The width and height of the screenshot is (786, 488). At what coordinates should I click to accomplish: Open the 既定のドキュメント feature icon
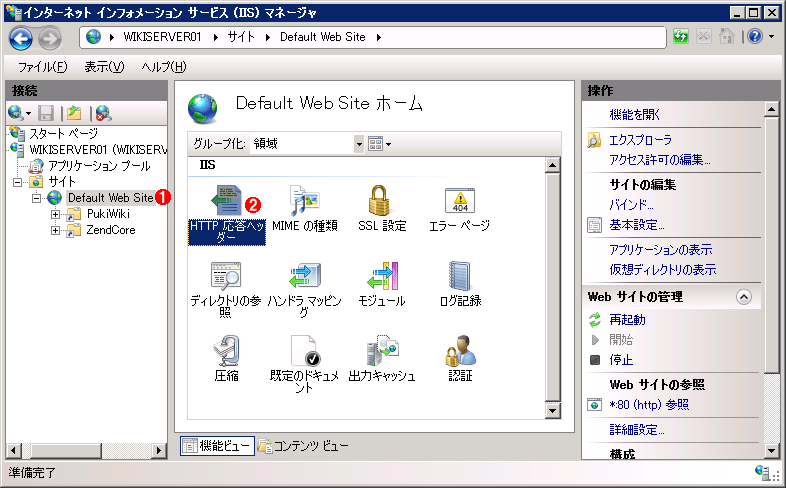(304, 351)
